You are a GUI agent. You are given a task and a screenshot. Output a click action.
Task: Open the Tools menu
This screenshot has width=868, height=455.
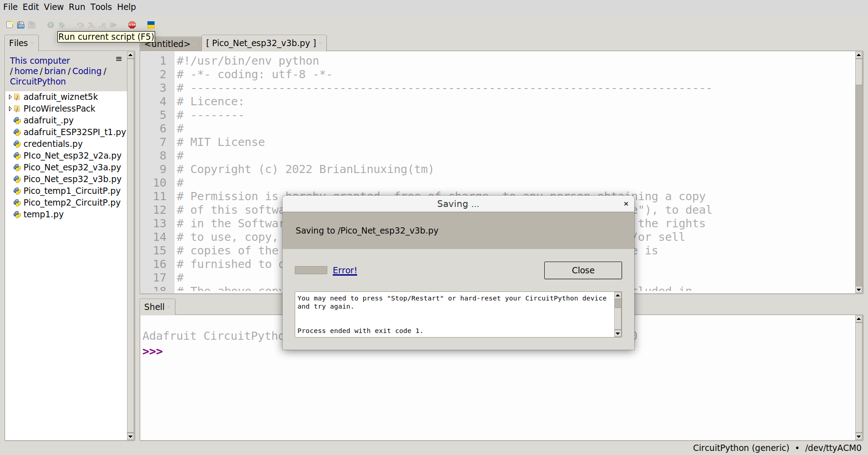point(101,7)
